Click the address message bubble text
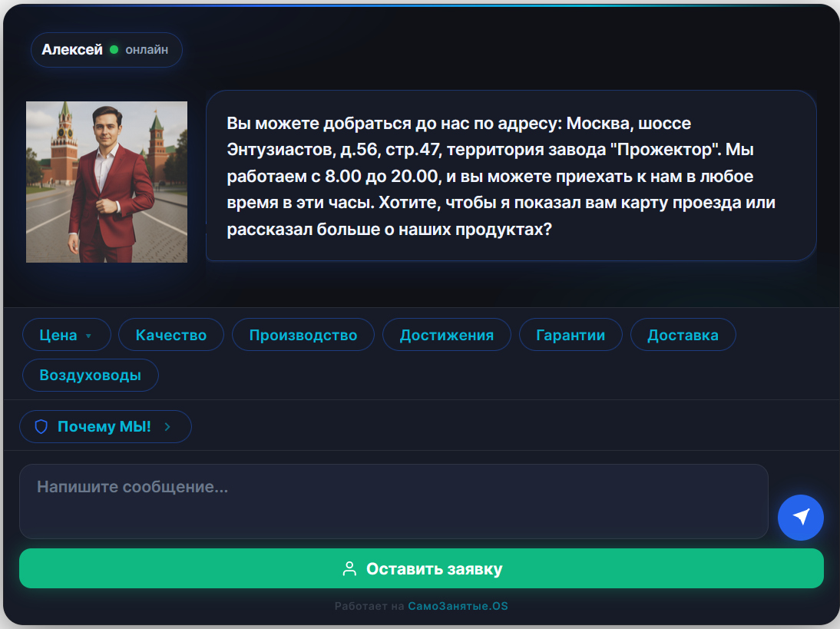 coord(501,177)
